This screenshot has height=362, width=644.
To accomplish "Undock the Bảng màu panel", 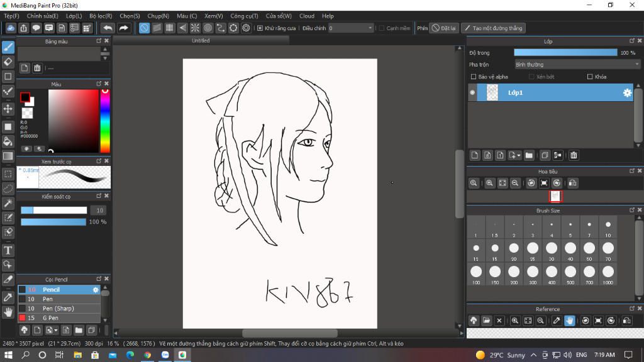I will coord(99,41).
